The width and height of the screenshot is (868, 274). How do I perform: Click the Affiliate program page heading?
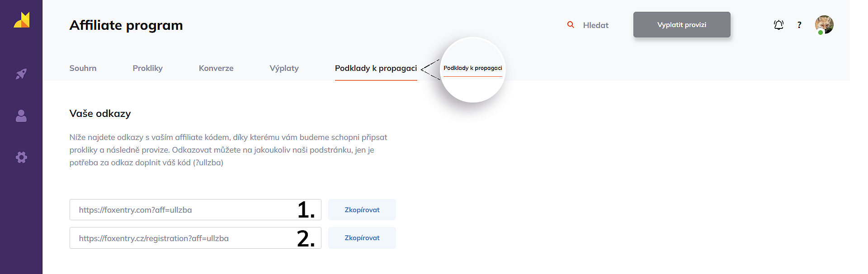pos(126,25)
